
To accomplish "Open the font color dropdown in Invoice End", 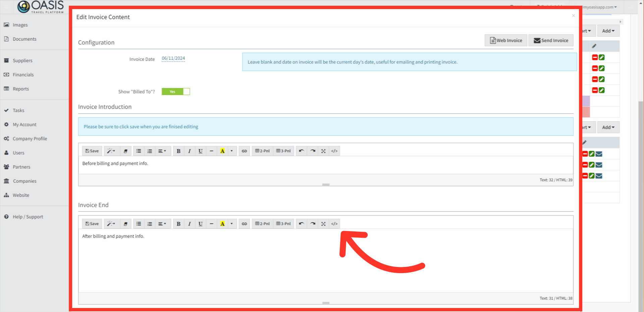I will pyautogui.click(x=231, y=223).
